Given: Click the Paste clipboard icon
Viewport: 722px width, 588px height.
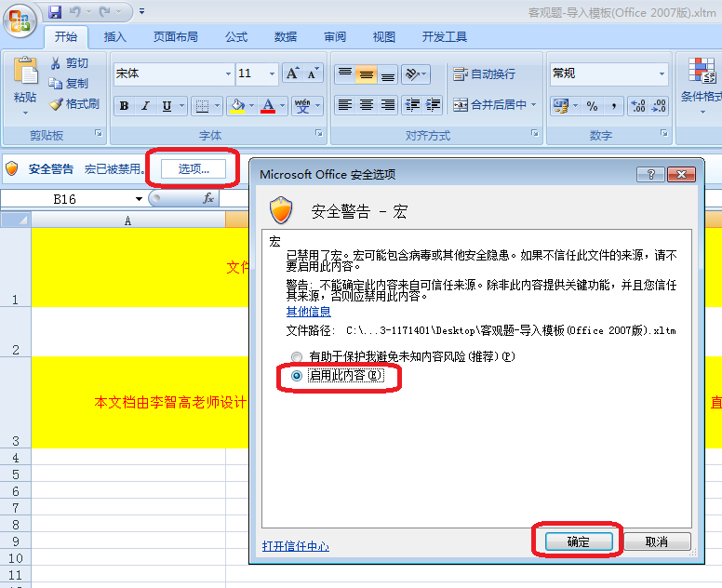Looking at the screenshot, I should pos(25,71).
